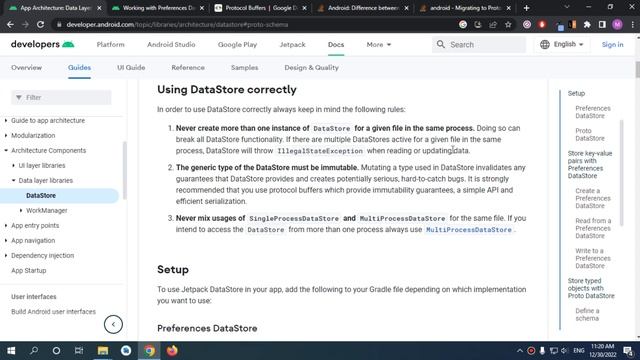The width and height of the screenshot is (640, 360).
Task: Switch to android - Migrating to Proto tab
Action: [465, 8]
